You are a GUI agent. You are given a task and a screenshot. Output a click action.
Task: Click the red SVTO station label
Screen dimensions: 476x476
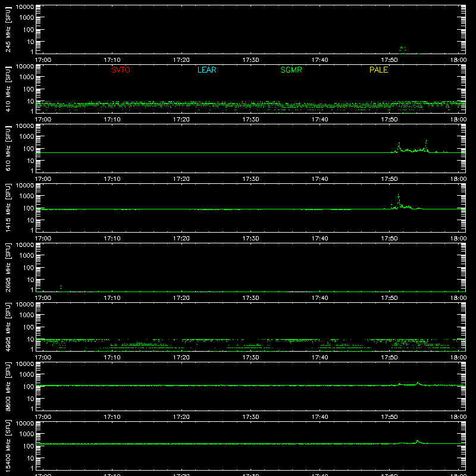(121, 70)
